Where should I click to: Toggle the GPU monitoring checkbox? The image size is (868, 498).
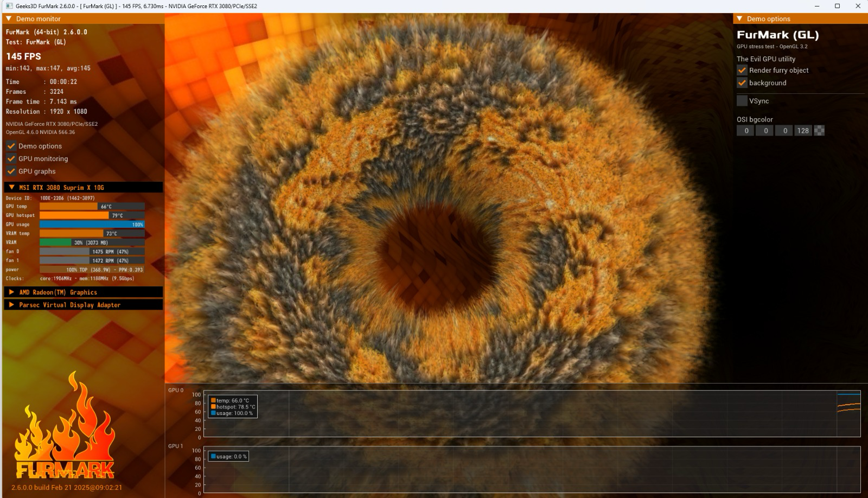pos(11,158)
